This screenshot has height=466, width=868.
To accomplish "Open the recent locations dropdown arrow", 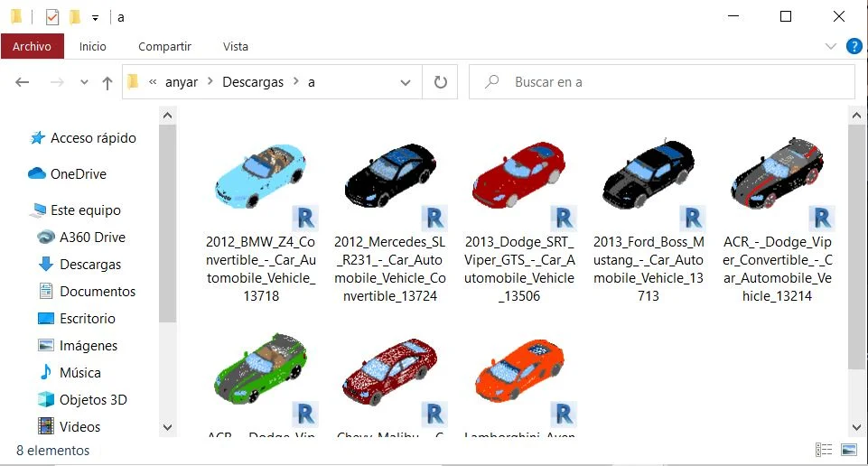I will click(x=85, y=82).
